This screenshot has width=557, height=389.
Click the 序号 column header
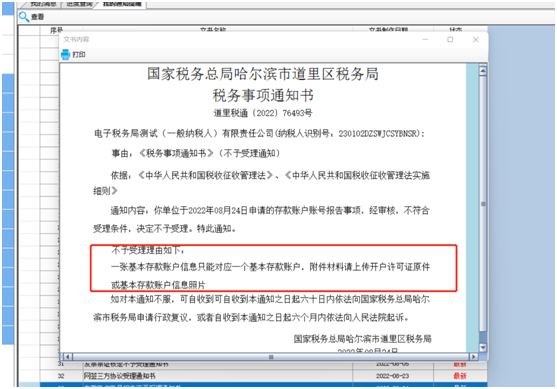pos(57,30)
